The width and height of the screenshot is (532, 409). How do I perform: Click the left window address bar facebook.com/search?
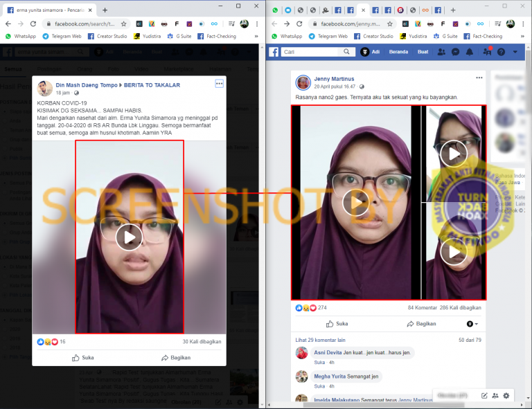tap(85, 24)
